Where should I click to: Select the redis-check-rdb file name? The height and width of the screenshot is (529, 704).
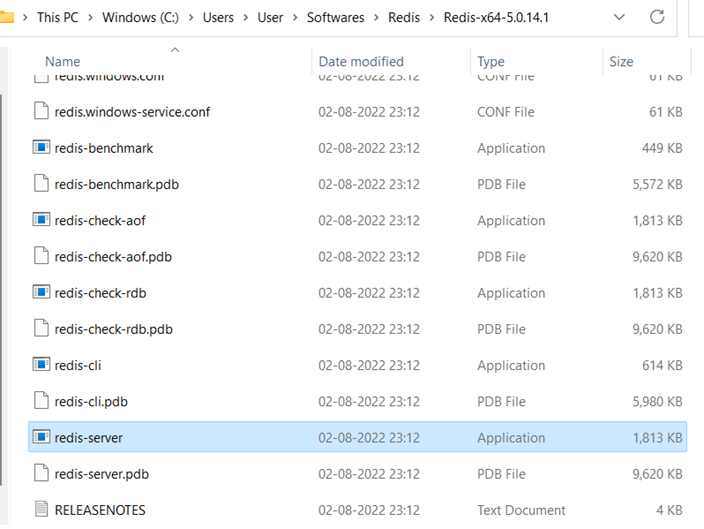point(101,293)
